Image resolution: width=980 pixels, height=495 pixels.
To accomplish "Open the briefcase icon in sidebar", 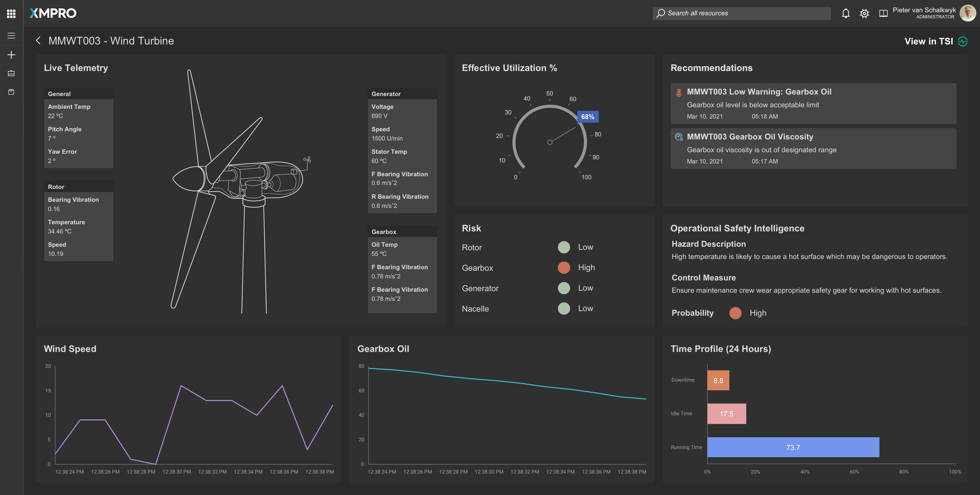I will pyautogui.click(x=11, y=74).
